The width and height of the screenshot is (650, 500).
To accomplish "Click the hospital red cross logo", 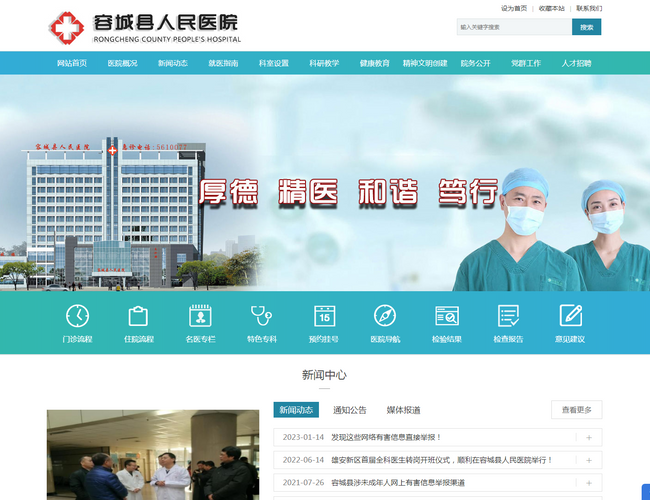I will pos(68,28).
